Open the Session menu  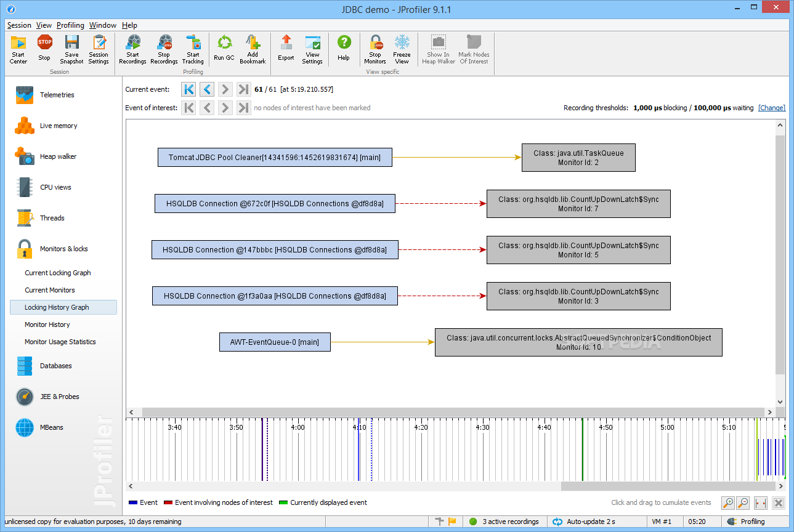(19, 25)
